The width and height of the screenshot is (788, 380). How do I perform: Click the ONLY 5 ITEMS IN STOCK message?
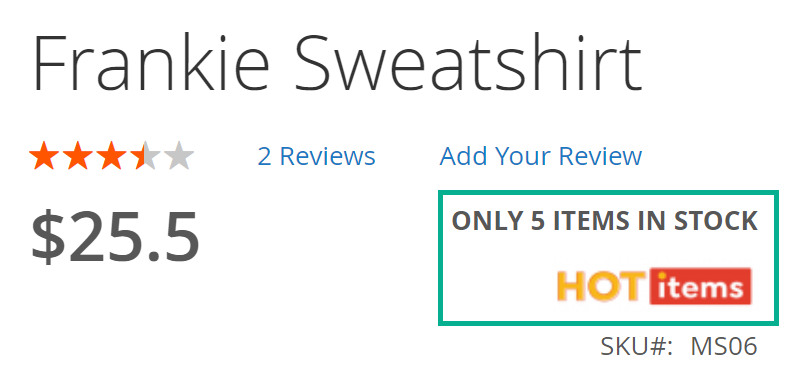(605, 221)
